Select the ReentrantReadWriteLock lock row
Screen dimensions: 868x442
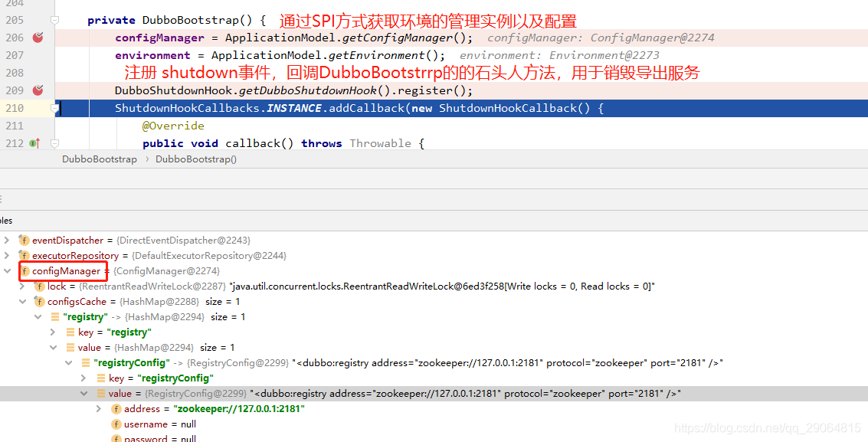(x=434, y=286)
